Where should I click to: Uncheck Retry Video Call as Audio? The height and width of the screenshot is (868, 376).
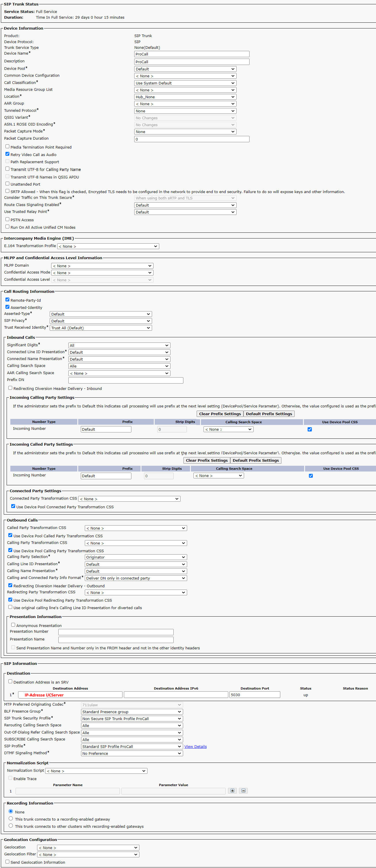tap(7, 154)
